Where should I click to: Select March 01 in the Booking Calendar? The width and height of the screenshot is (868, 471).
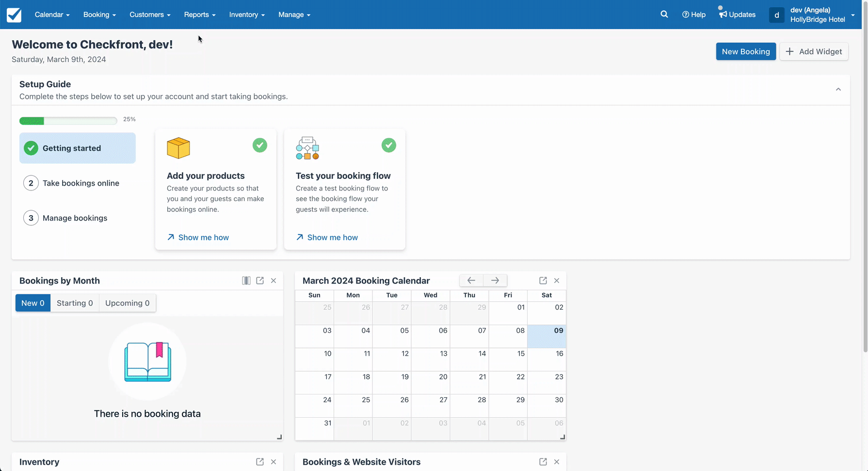pos(508,313)
